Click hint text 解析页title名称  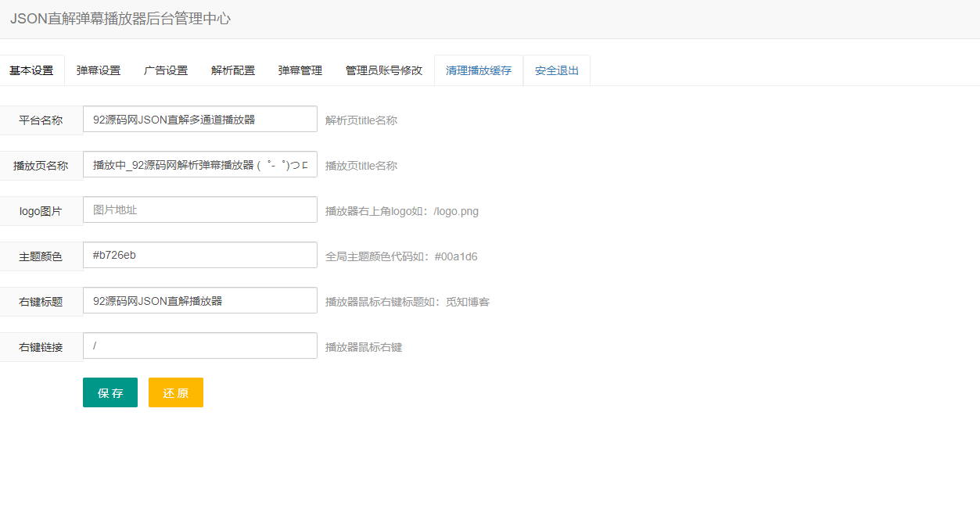pos(361,120)
